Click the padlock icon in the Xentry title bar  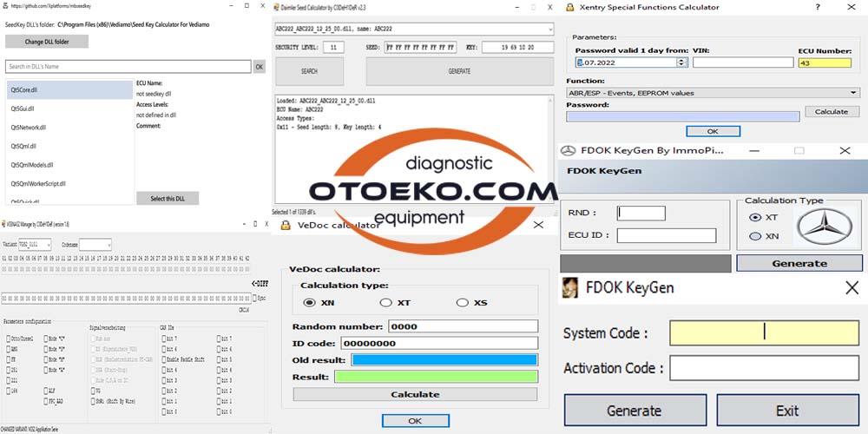[x=569, y=8]
